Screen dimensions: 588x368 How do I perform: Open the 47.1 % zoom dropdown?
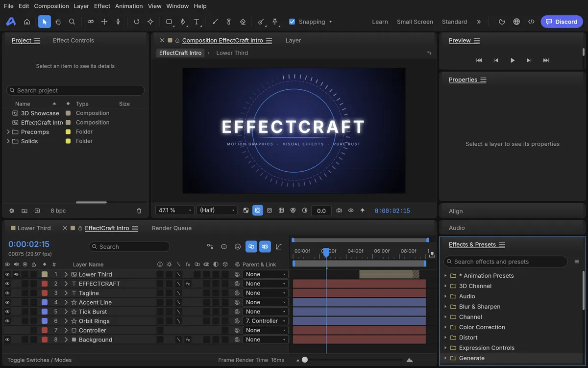coord(175,210)
